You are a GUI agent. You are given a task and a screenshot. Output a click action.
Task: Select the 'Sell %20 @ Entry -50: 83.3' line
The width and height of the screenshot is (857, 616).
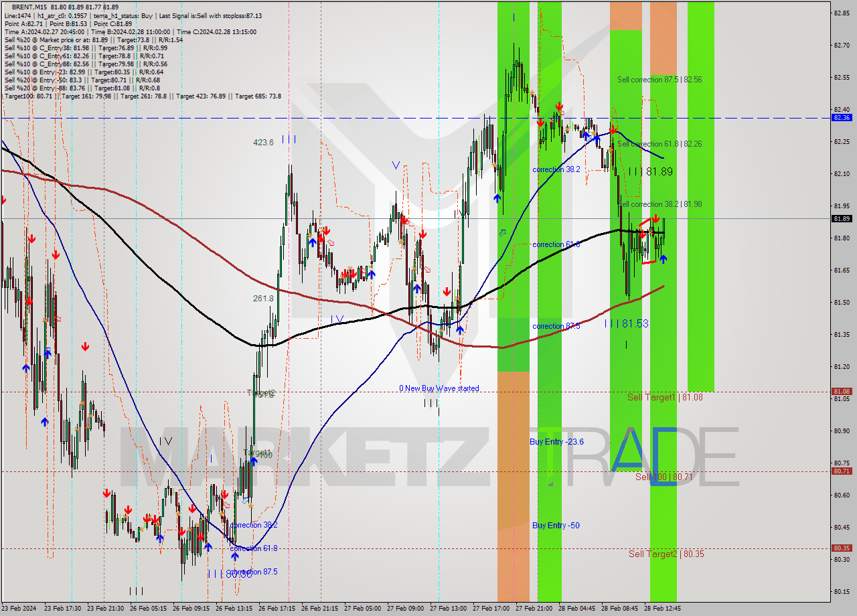pos(82,80)
